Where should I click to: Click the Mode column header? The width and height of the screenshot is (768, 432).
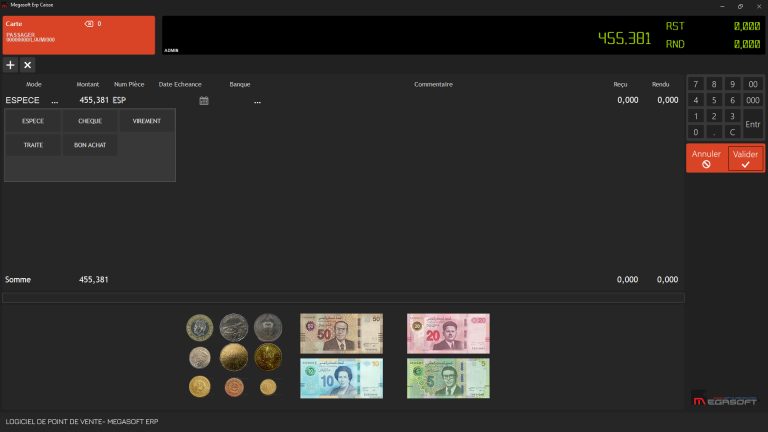tap(33, 84)
